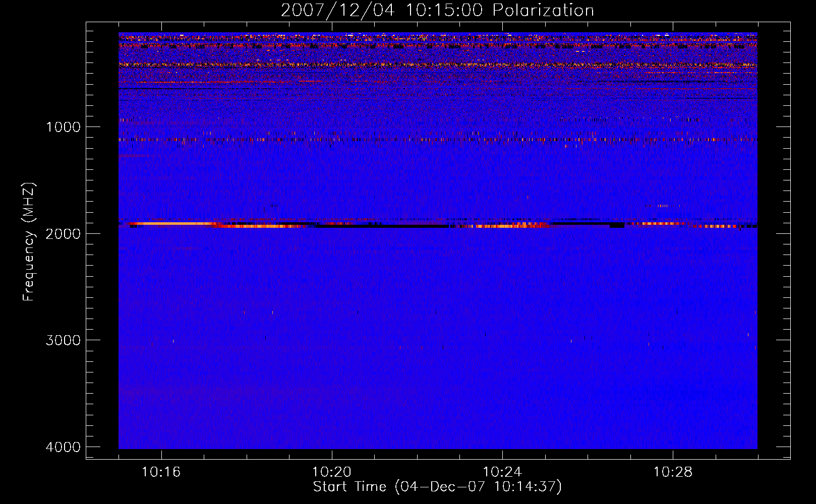Click the plot title '2007/12/04 10:15:00 Polarization'

point(437,11)
